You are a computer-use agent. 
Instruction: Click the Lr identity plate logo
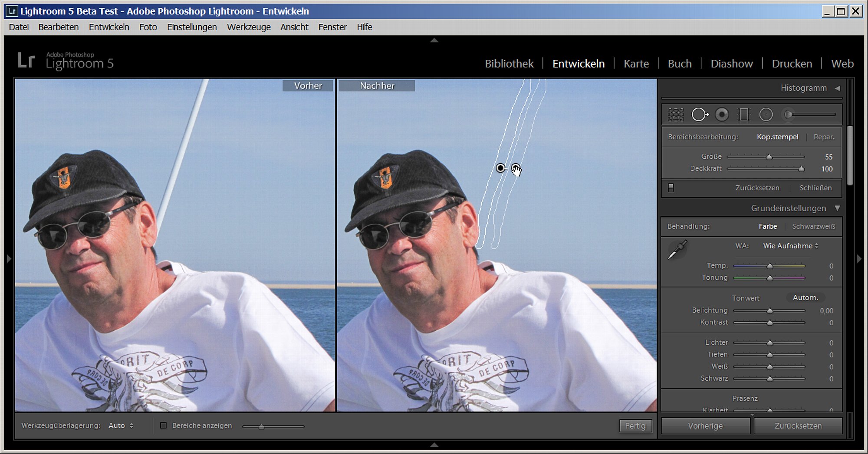tap(26, 60)
